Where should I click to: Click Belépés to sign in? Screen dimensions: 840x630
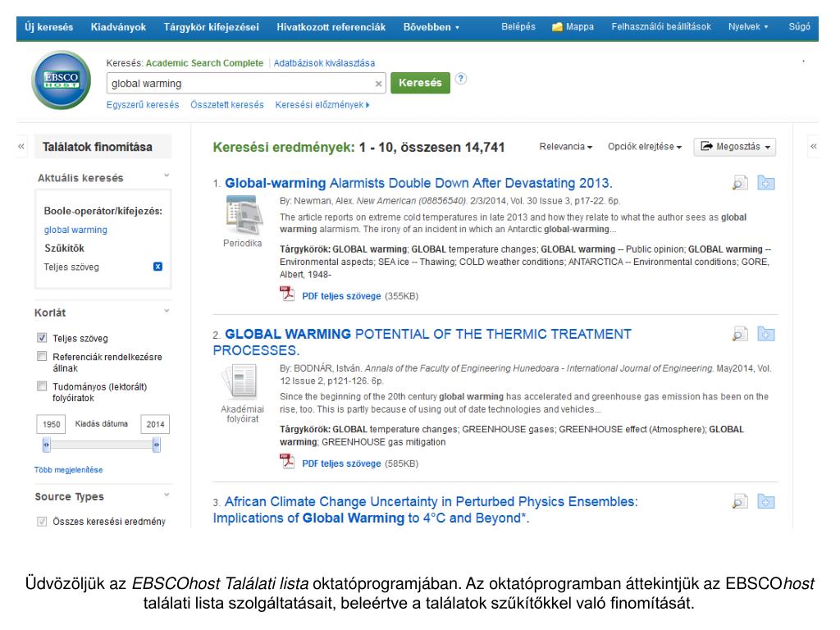click(518, 27)
